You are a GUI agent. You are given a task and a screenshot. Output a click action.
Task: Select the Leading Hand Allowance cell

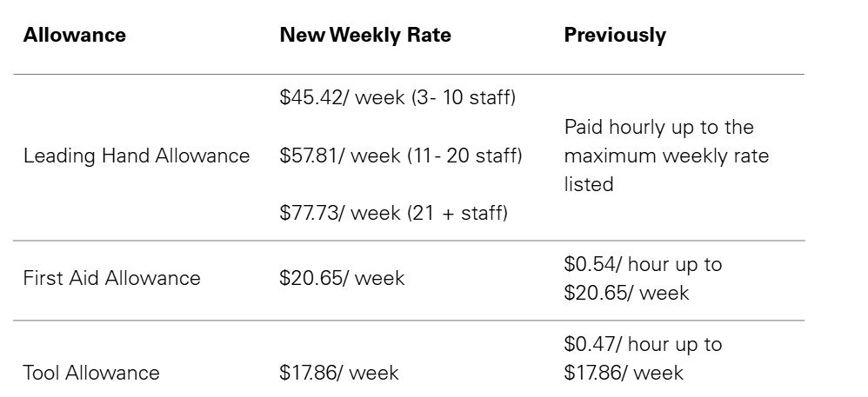(x=137, y=155)
